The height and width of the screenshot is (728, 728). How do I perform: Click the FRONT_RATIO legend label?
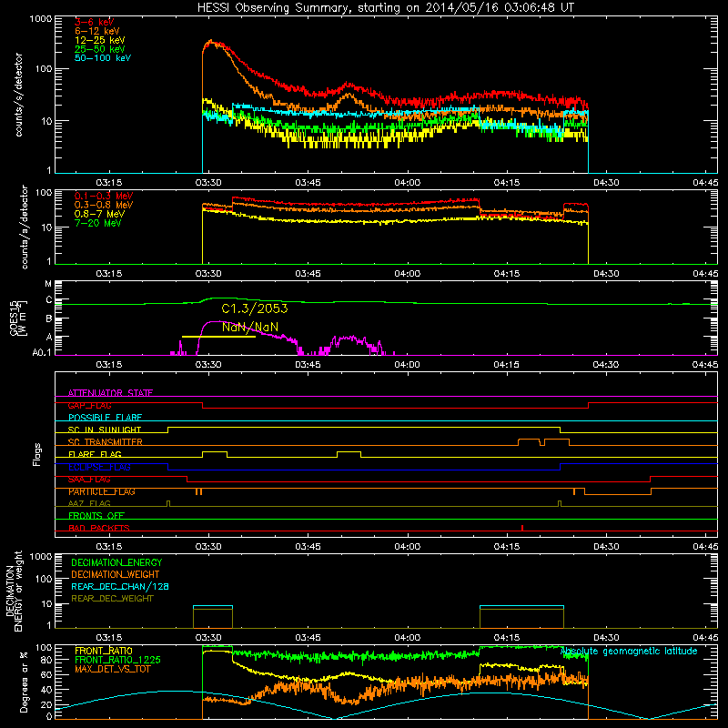[x=104, y=651]
